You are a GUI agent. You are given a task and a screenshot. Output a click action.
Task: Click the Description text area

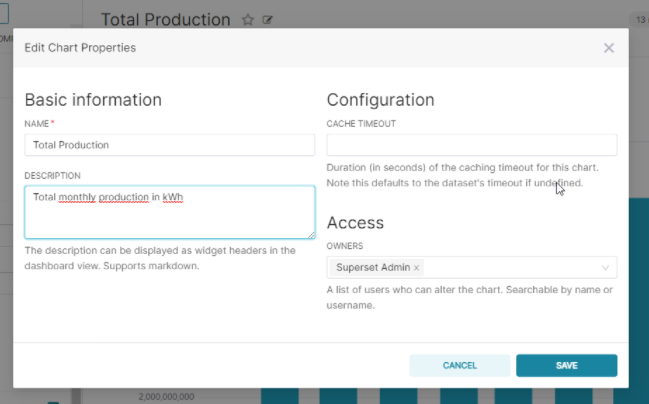170,212
